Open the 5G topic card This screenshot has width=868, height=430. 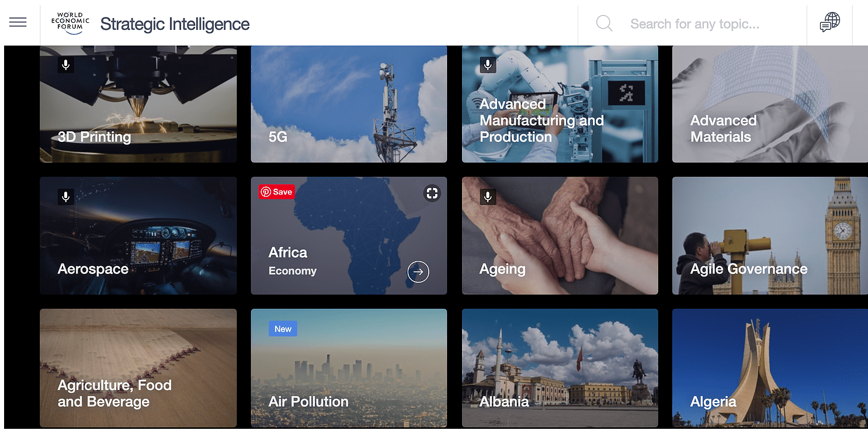click(349, 104)
